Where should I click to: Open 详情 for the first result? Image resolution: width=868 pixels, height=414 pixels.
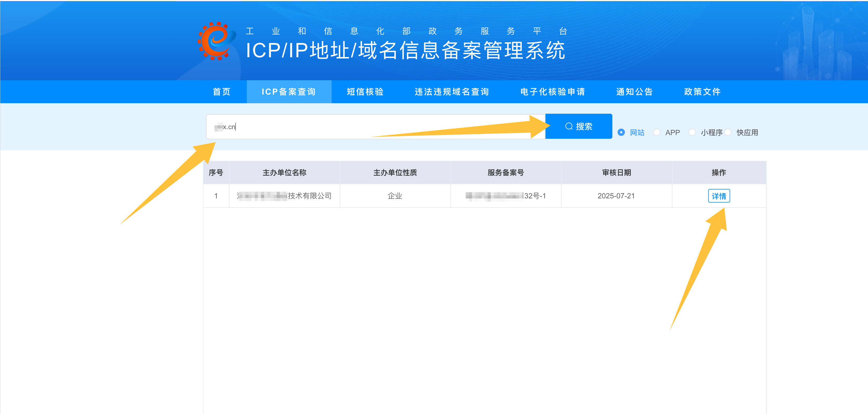point(719,195)
